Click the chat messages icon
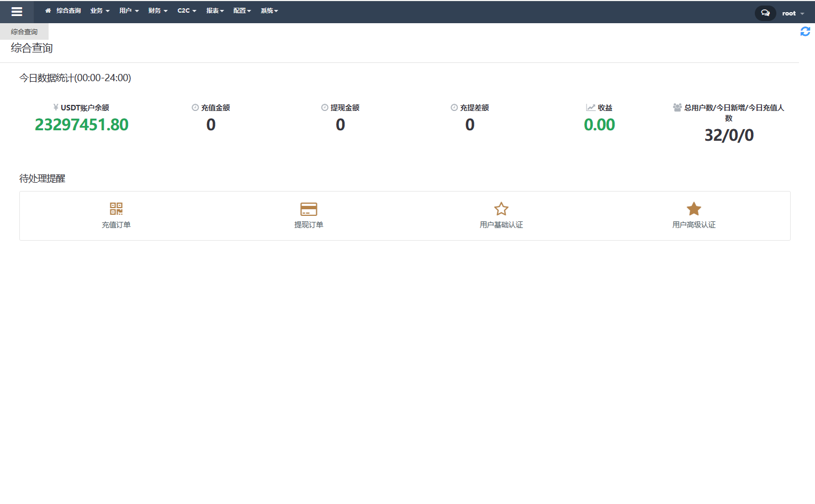 click(765, 13)
